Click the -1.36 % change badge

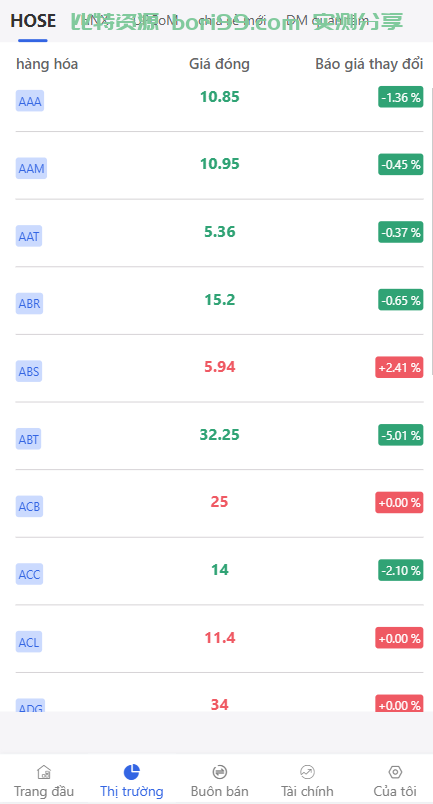tap(401, 97)
